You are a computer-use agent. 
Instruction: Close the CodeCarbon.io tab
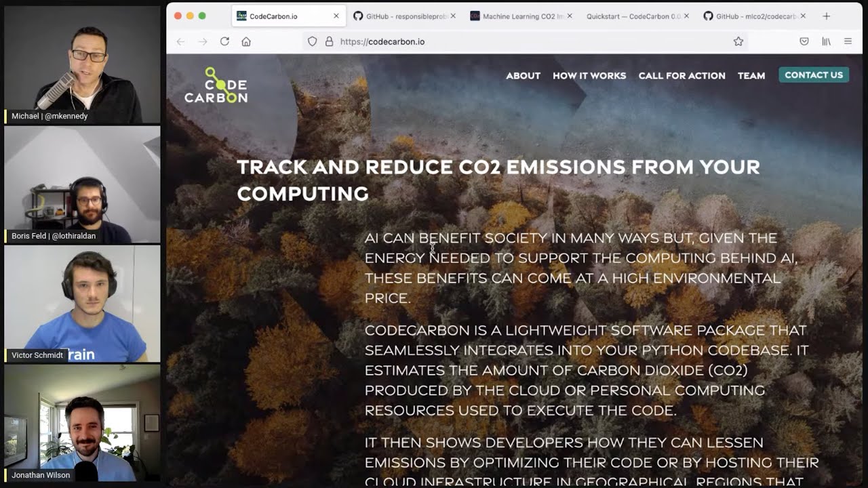[336, 16]
